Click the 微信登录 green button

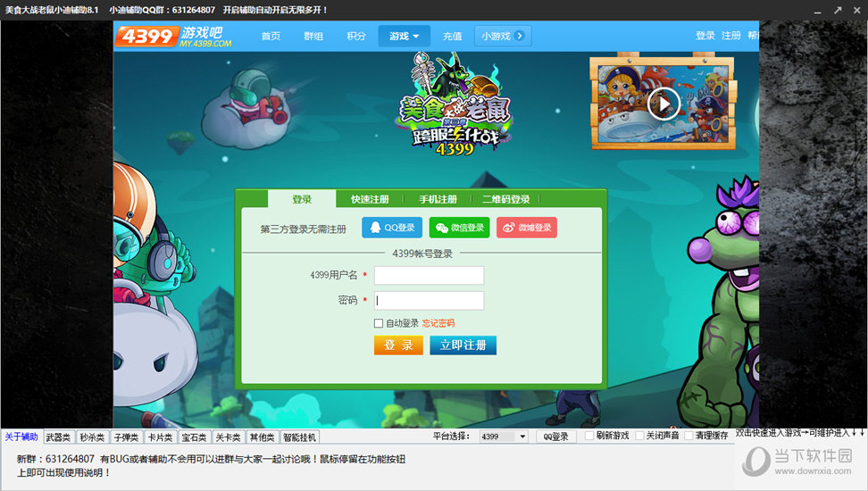coord(460,228)
